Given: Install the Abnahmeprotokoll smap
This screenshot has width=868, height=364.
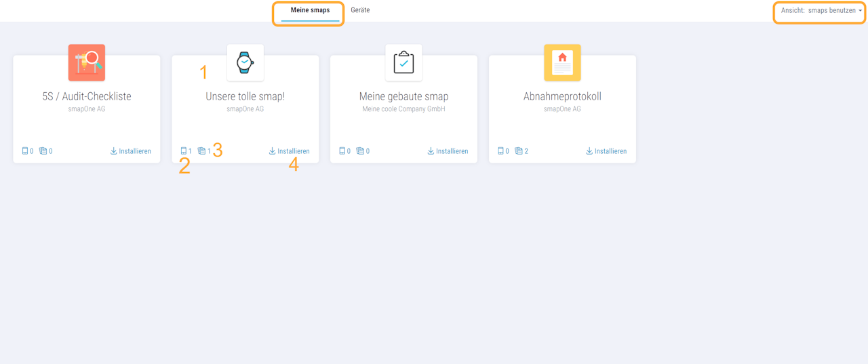Looking at the screenshot, I should tap(606, 151).
